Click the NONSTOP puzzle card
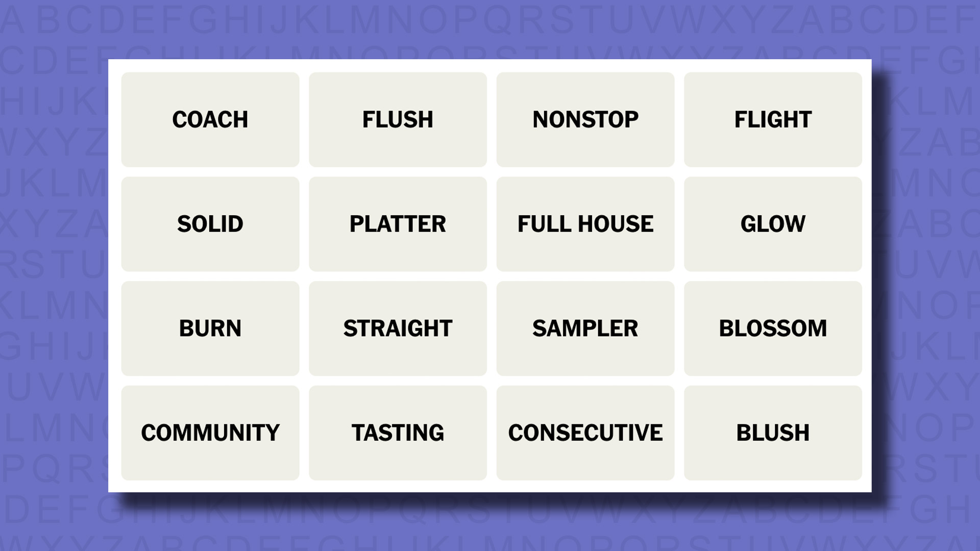The width and height of the screenshot is (980, 551). pos(585,119)
